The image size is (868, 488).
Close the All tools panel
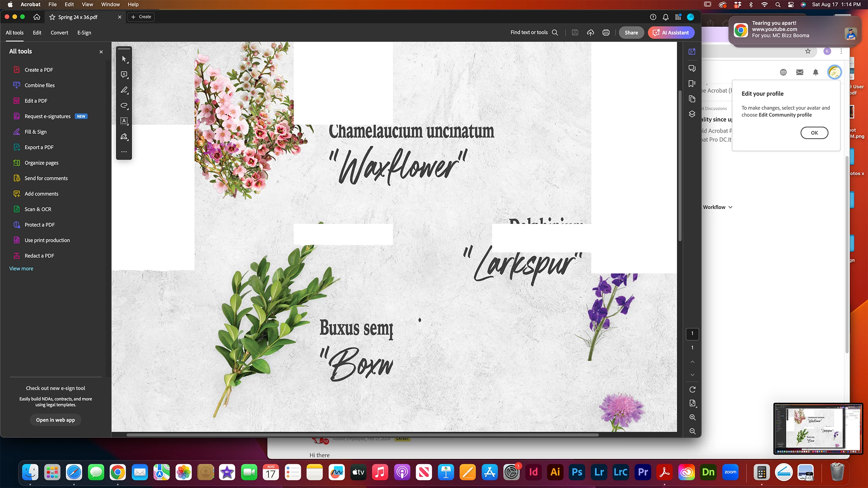[101, 52]
